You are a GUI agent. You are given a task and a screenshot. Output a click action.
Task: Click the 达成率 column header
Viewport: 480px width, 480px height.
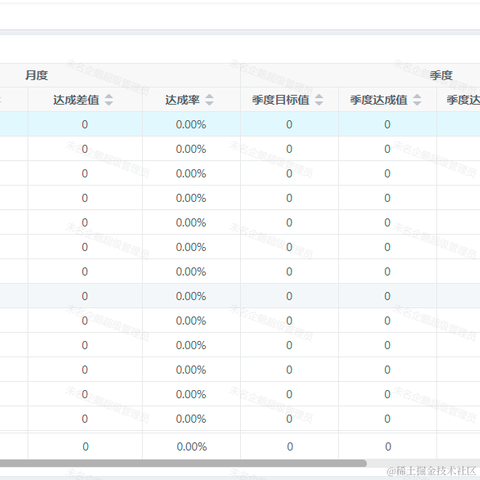point(191,100)
